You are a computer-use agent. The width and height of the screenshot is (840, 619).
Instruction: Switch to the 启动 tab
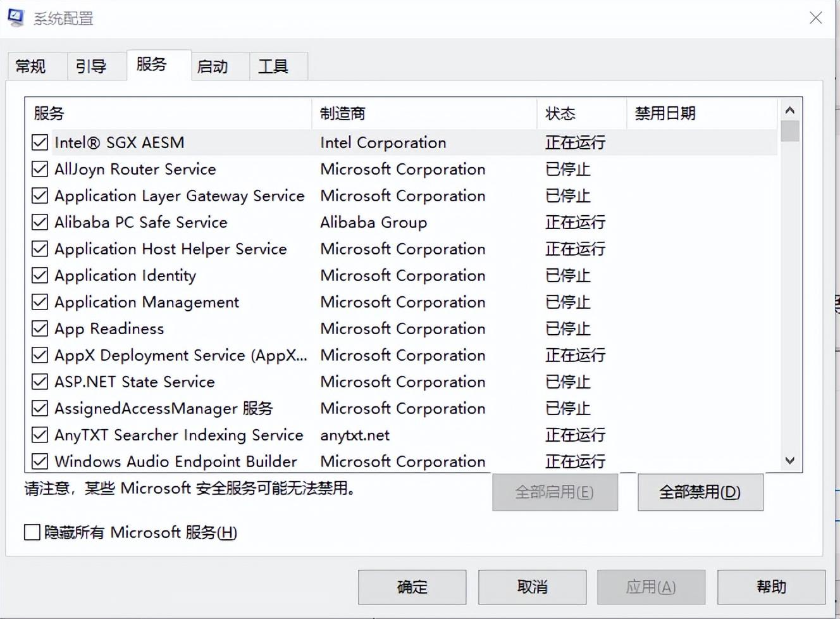click(213, 66)
